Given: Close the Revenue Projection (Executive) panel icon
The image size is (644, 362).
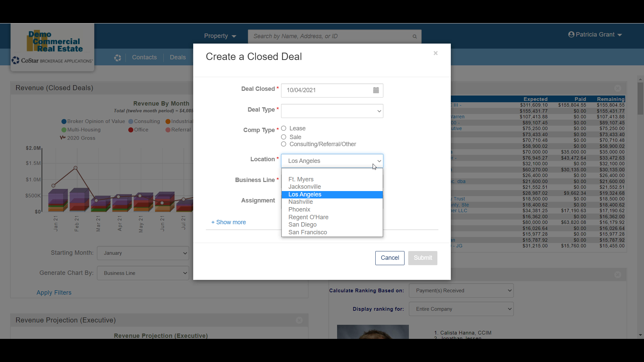Looking at the screenshot, I should click(299, 320).
